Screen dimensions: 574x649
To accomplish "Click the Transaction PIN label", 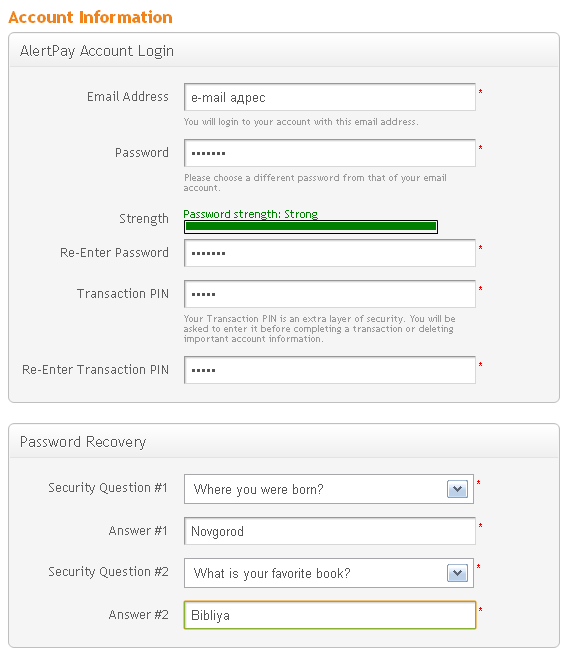I will pyautogui.click(x=122, y=293).
